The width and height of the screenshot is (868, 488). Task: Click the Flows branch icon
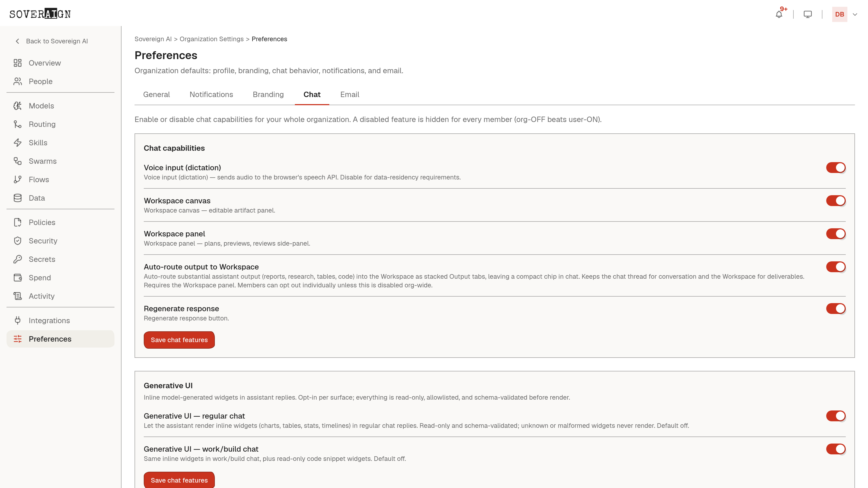point(18,179)
